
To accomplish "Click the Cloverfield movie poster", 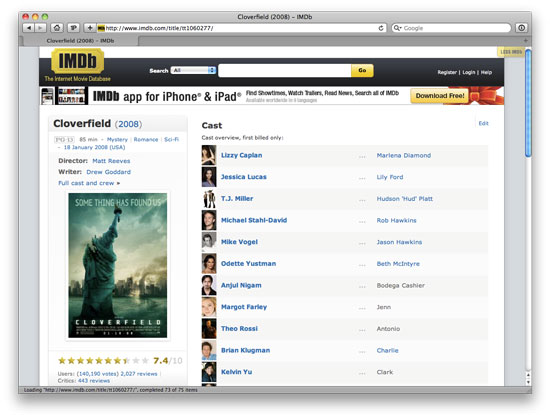I will 118,265.
